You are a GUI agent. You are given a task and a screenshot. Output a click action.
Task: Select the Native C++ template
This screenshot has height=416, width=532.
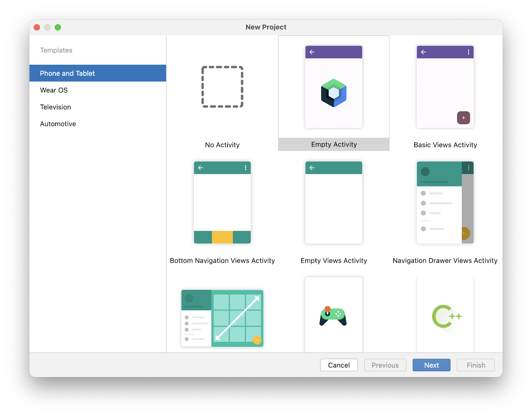pos(445,316)
